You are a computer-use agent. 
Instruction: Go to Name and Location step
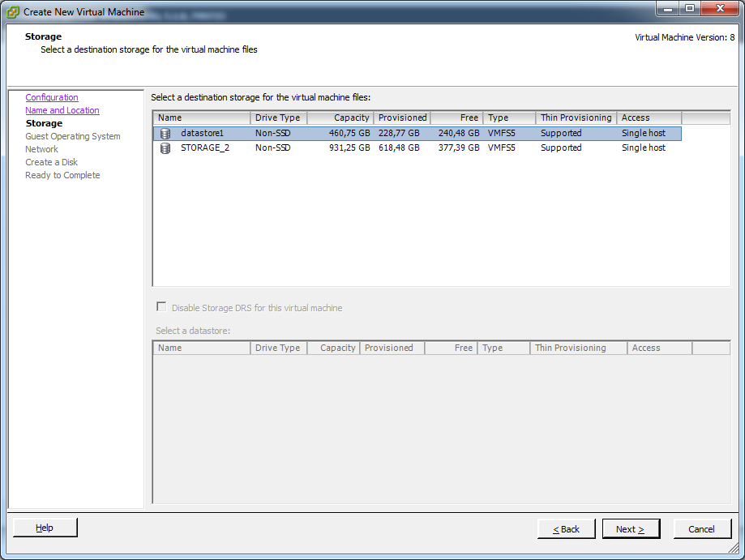click(x=62, y=110)
